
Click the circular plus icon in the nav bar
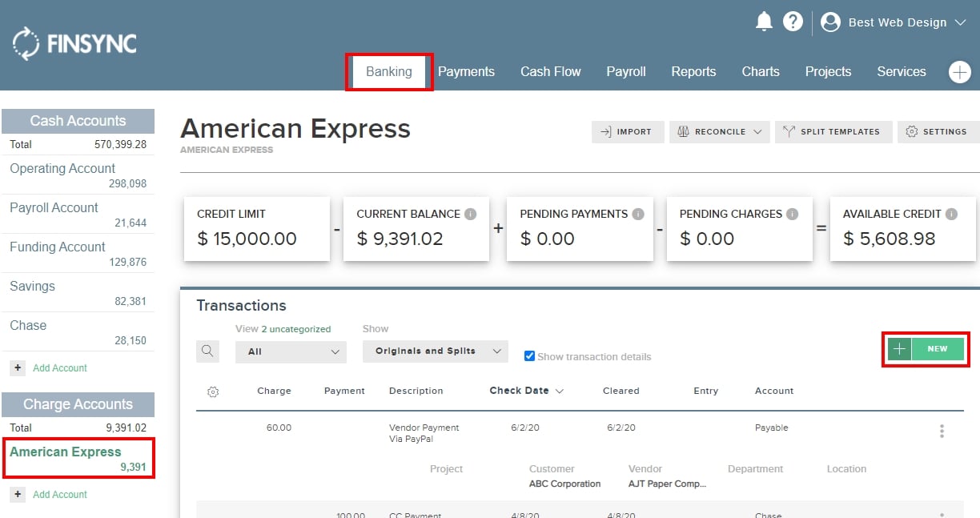click(958, 71)
